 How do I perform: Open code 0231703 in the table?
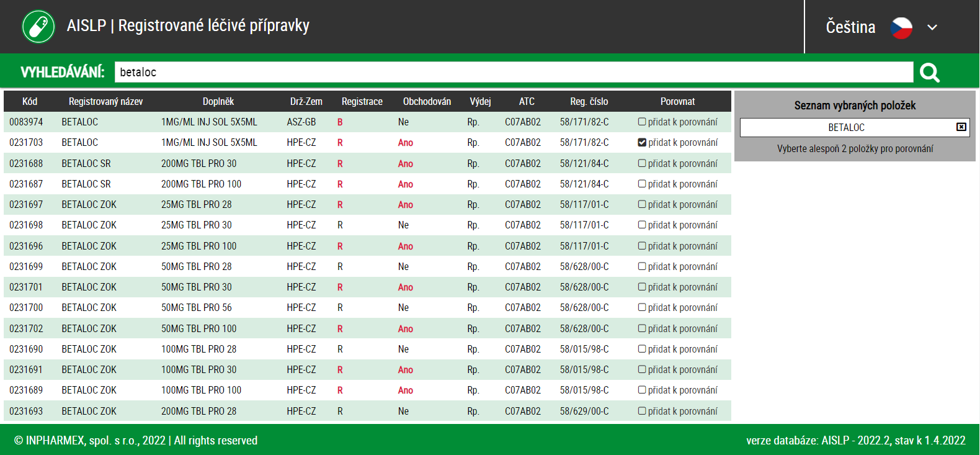point(26,142)
